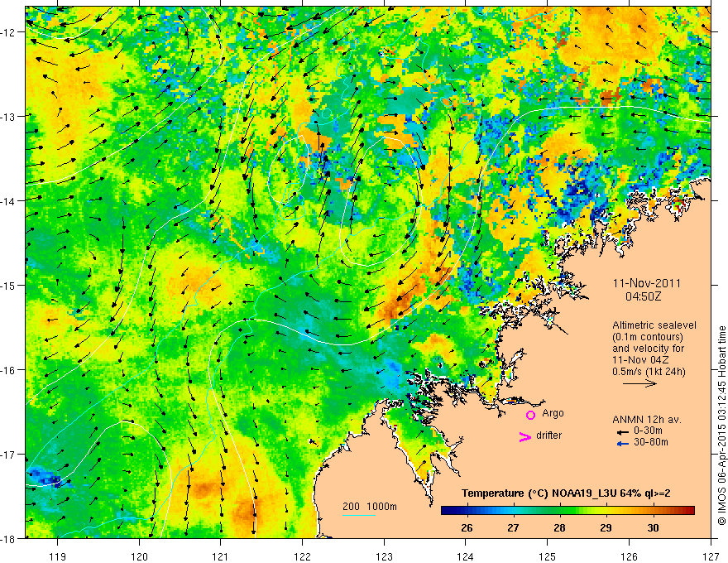
Task: Click the cyan 200 1000m depth contour line sample
Action: point(359,515)
